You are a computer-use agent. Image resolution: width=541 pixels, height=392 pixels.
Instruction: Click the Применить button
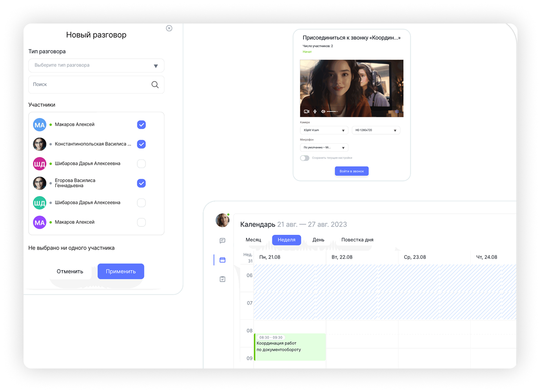pyautogui.click(x=121, y=271)
